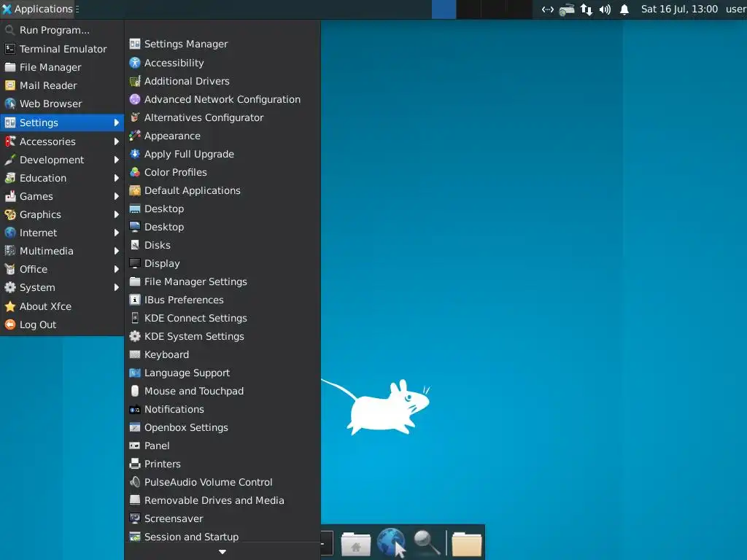Click the Apply Full Upgrade icon

135,154
